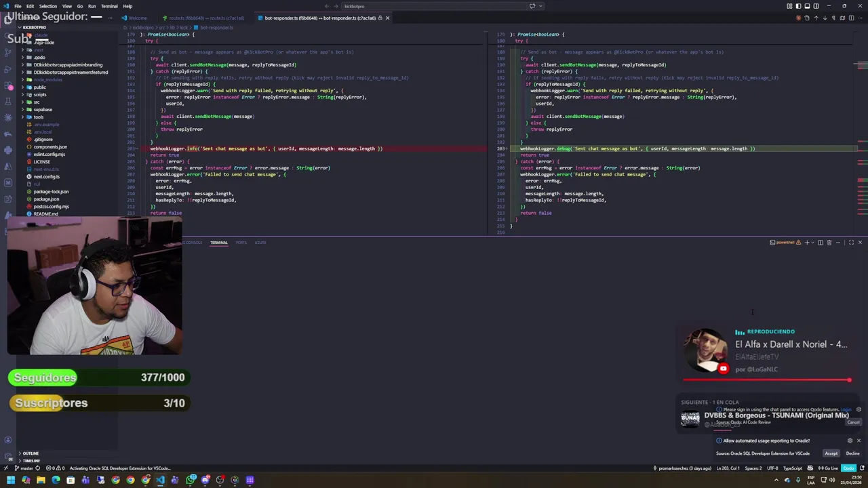The image size is (868, 488).
Task: Open remote window indicator in status bar
Action: (x=6, y=468)
